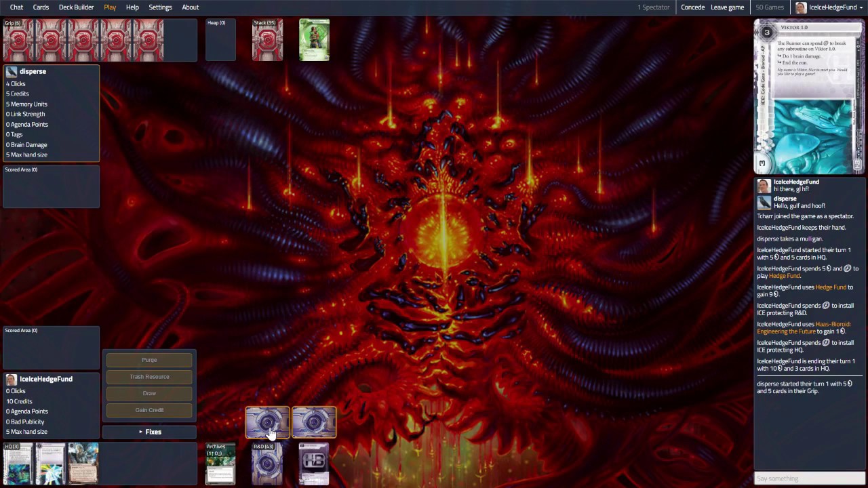Click the Runner's '0 Agenda Points' stat

[x=27, y=125]
